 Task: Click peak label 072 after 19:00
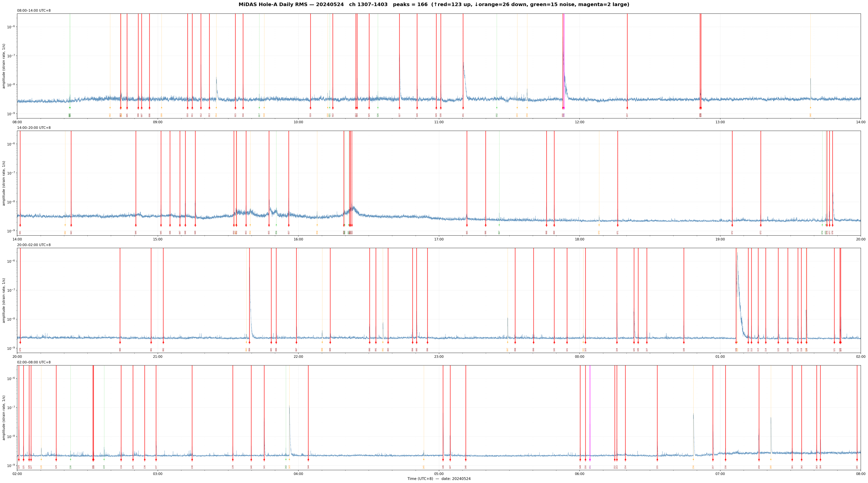pyautogui.click(x=732, y=232)
